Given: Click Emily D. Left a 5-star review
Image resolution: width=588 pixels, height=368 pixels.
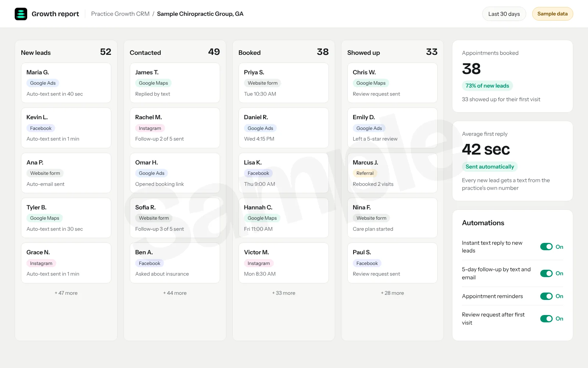Looking at the screenshot, I should (375, 139).
